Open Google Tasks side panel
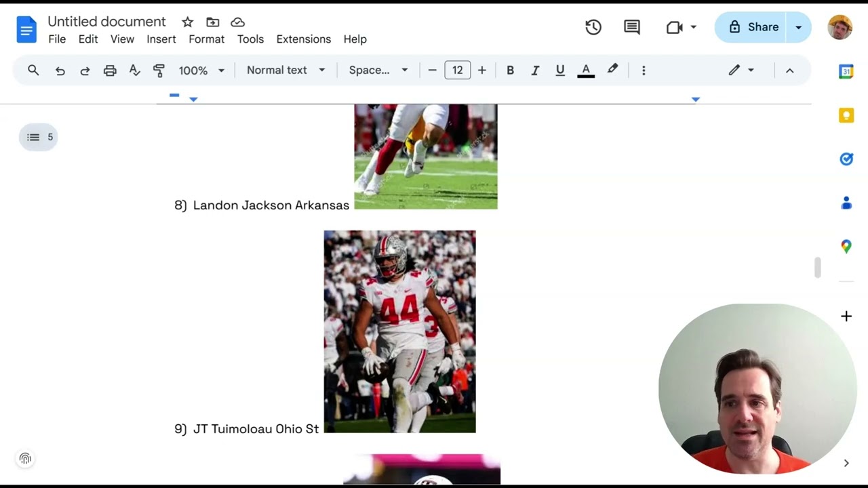Screen dimensions: 868x488 click(846, 159)
